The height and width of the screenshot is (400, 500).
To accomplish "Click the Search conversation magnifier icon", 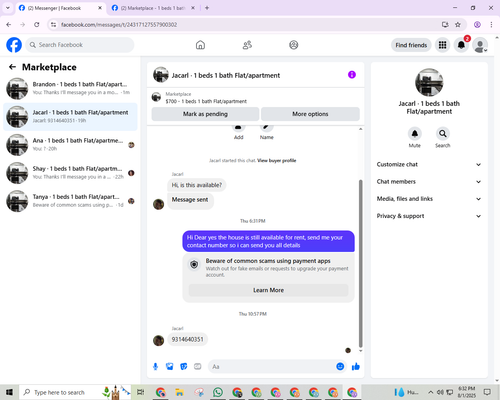I will tap(443, 134).
